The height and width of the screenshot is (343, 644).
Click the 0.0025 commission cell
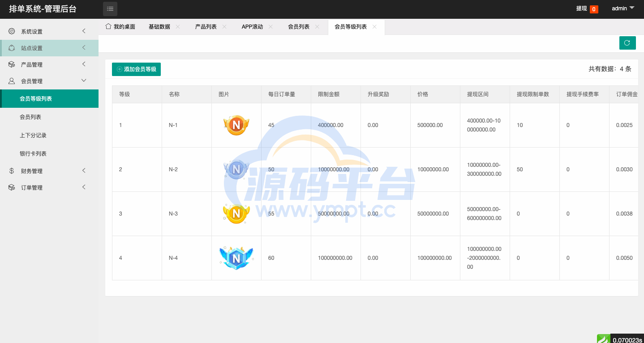(x=624, y=125)
